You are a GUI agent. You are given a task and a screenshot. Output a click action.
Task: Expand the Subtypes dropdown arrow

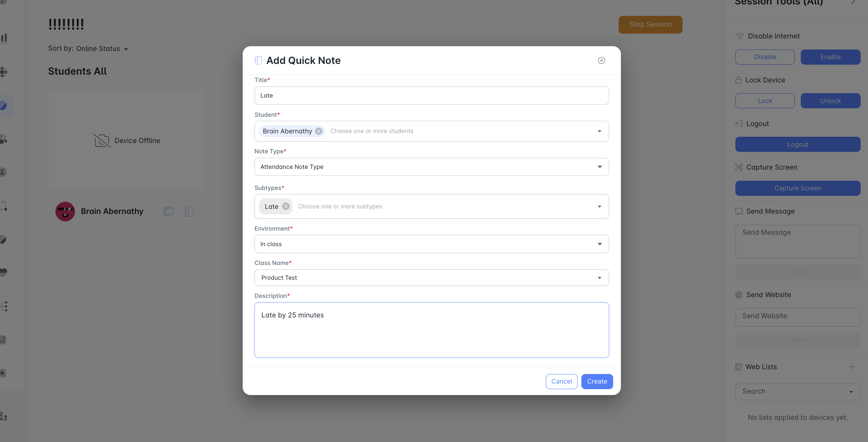click(599, 207)
